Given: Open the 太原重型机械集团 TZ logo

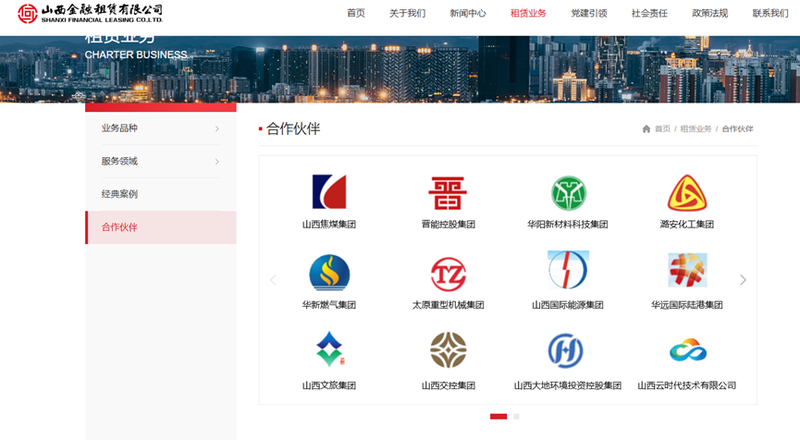Looking at the screenshot, I should pos(448,274).
